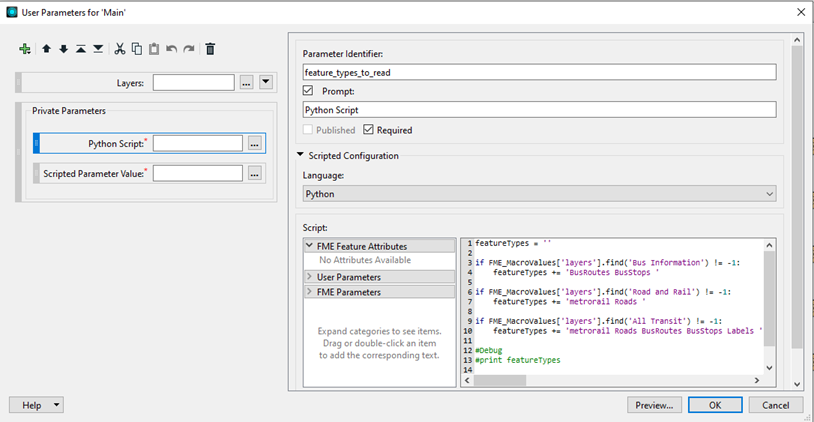Open the Help menu button
This screenshot has height=422, width=814.
coord(36,405)
